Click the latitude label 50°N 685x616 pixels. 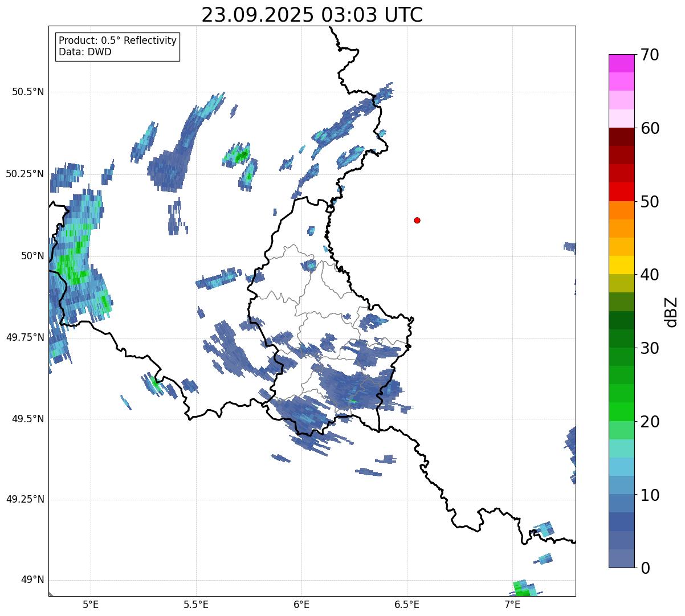tap(32, 256)
